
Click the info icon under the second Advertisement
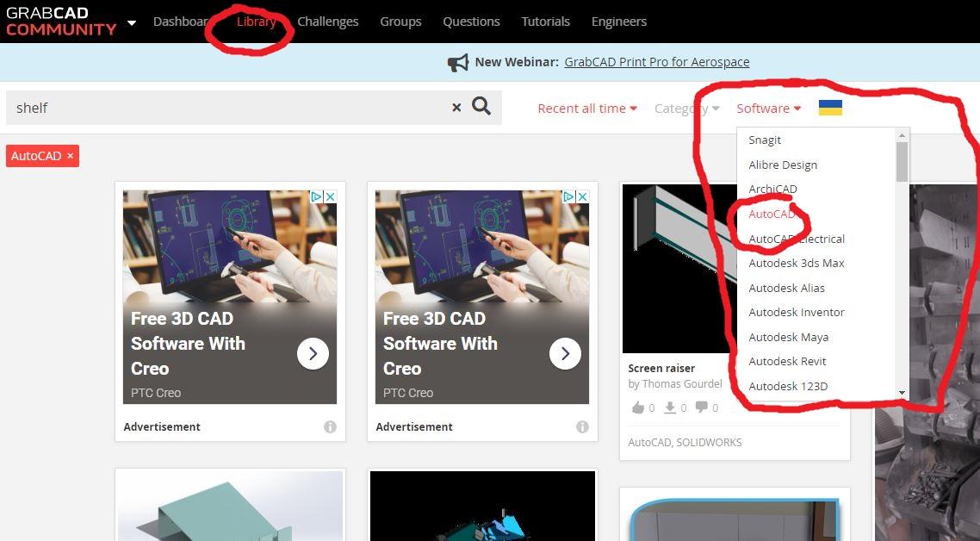point(582,426)
